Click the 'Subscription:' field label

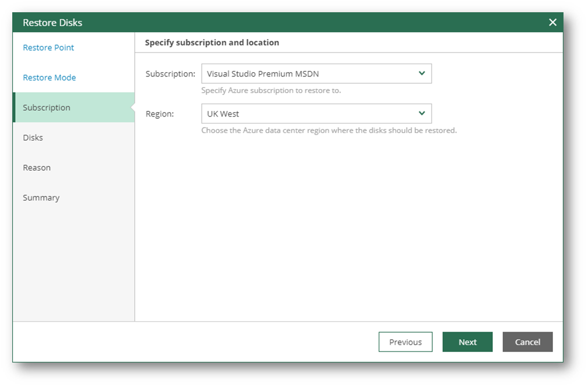click(x=170, y=74)
